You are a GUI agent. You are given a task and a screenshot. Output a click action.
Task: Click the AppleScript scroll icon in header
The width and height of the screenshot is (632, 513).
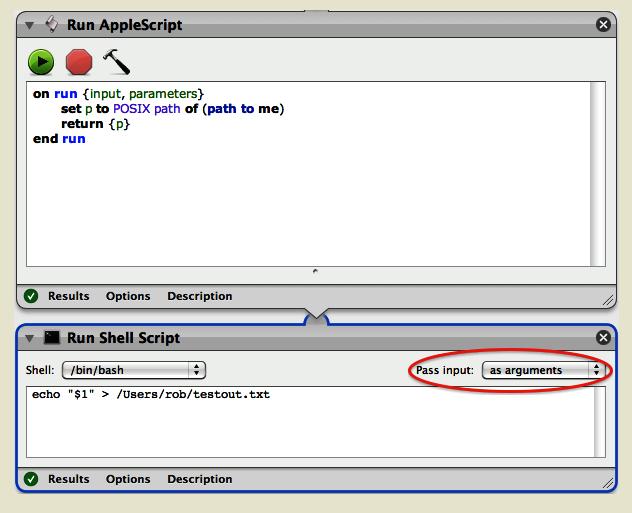click(52, 25)
